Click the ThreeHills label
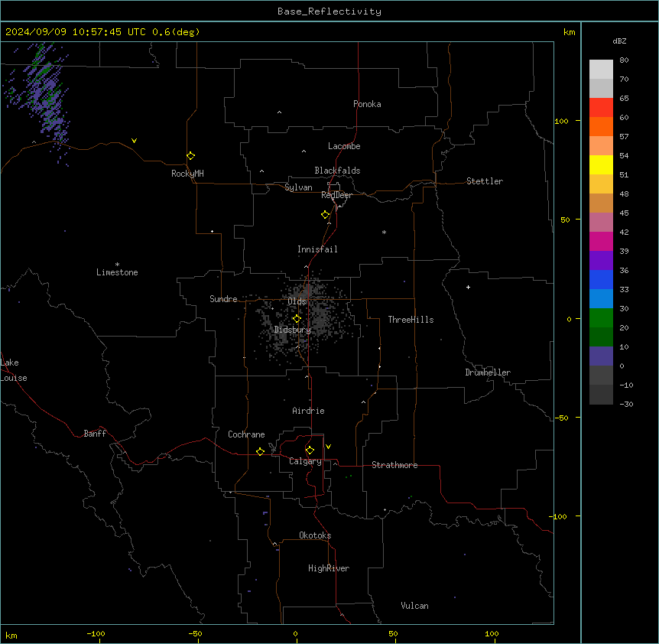The width and height of the screenshot is (659, 644). coord(411,320)
